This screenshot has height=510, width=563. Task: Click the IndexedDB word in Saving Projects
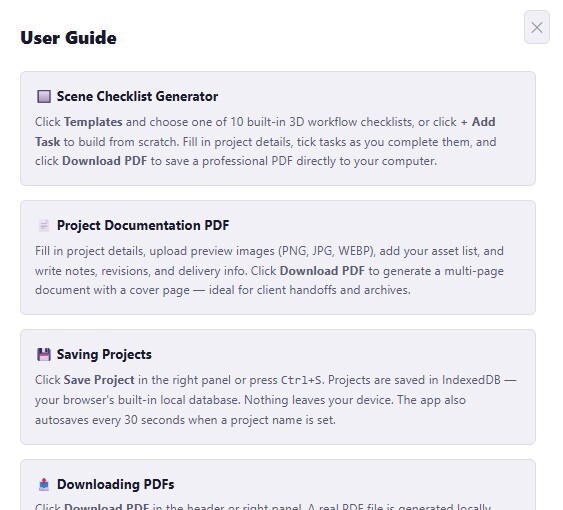pyautogui.click(x=471, y=380)
